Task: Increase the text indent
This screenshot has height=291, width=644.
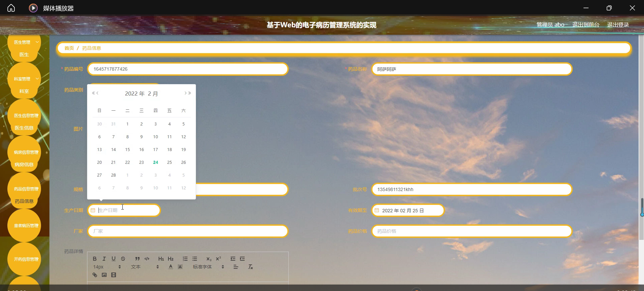Action: click(242, 259)
